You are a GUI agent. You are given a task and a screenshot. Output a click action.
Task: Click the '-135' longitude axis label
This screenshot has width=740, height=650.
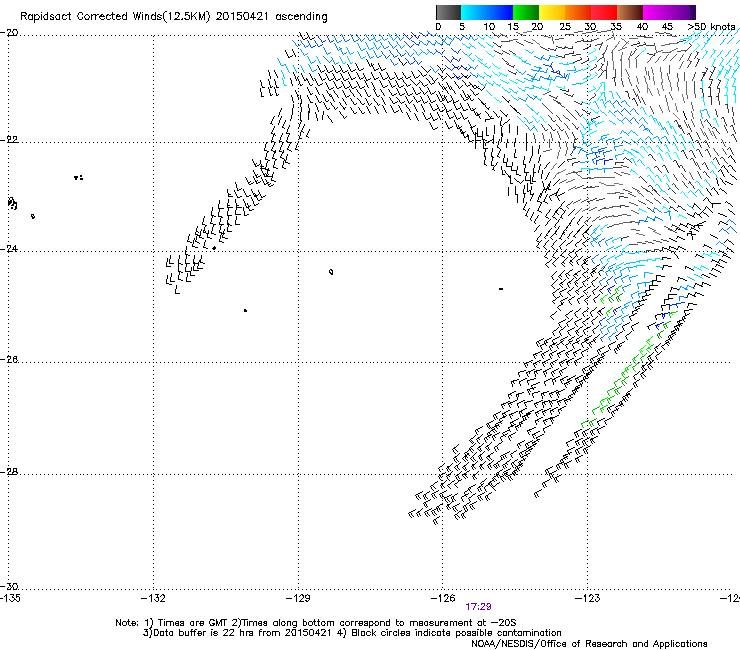(x=10, y=599)
